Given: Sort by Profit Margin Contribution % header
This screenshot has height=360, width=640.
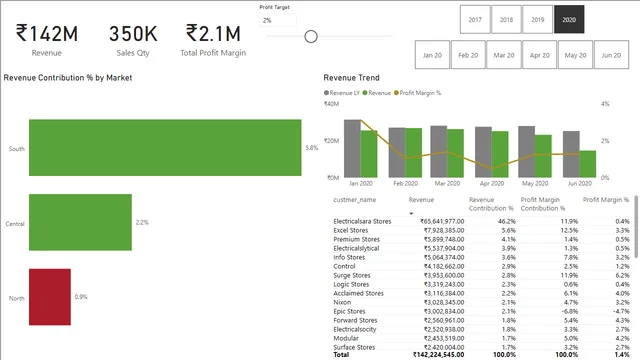Looking at the screenshot, I should 543,204.
